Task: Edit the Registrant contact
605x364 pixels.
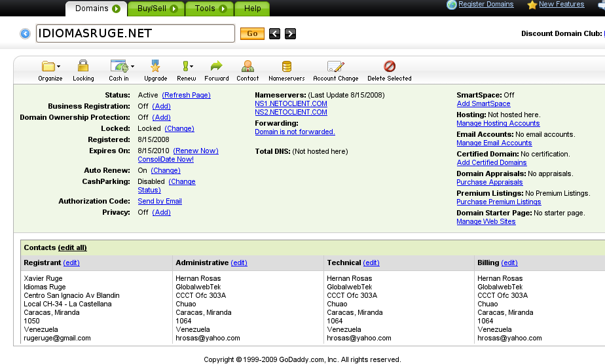Action: tap(71, 263)
